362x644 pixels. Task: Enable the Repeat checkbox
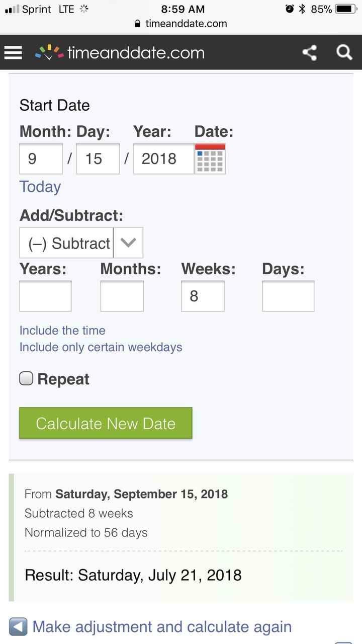tap(26, 378)
